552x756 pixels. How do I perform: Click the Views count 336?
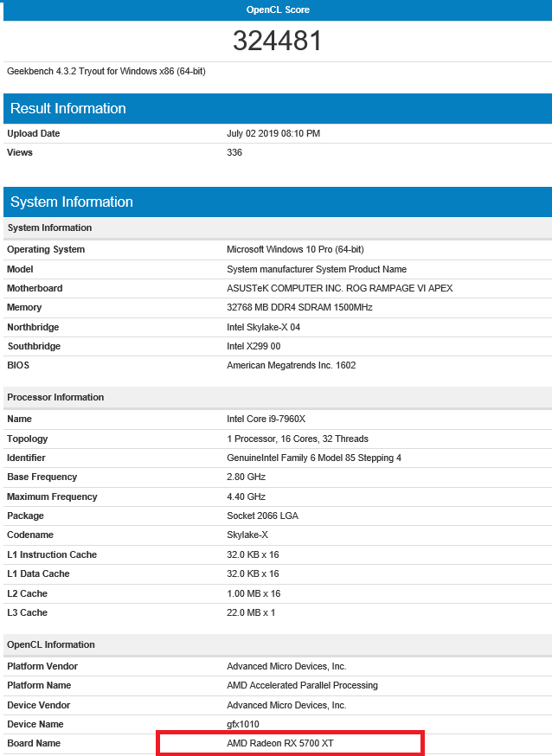click(x=234, y=153)
